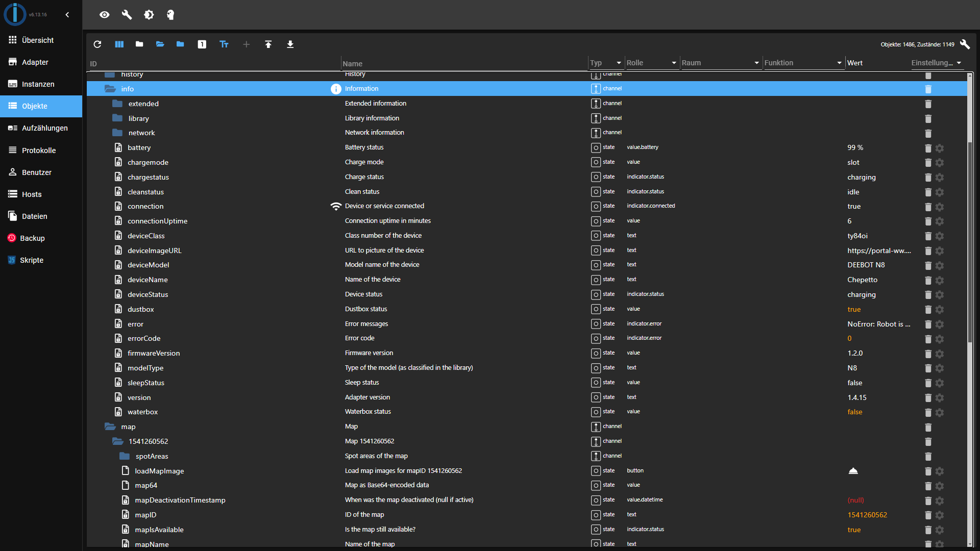Select Objekte in sidebar

click(x=41, y=106)
